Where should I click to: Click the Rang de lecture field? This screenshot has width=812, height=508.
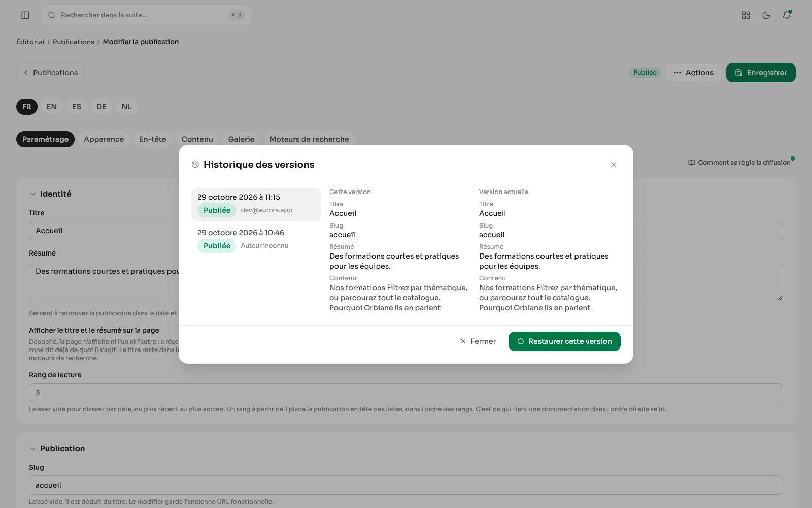pyautogui.click(x=406, y=393)
